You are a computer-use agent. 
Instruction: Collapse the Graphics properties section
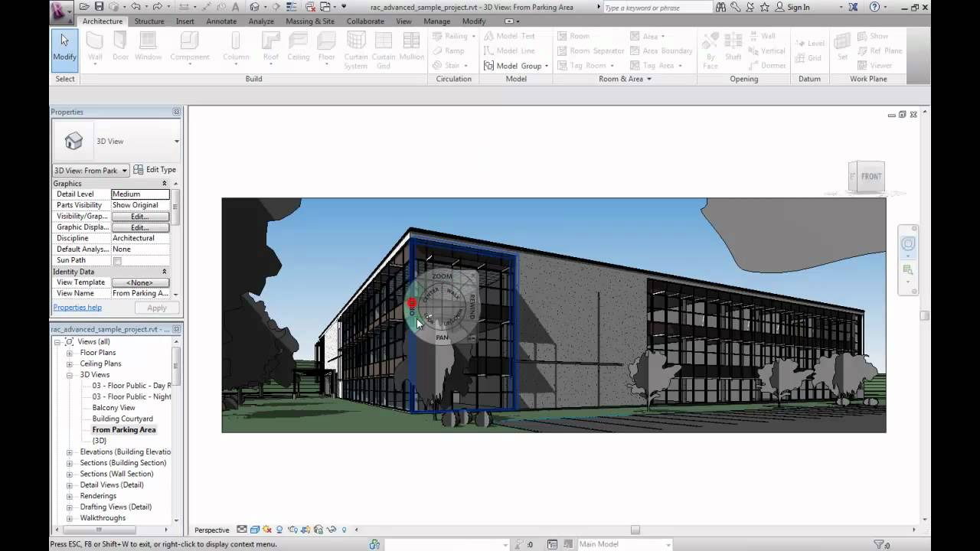coord(164,184)
